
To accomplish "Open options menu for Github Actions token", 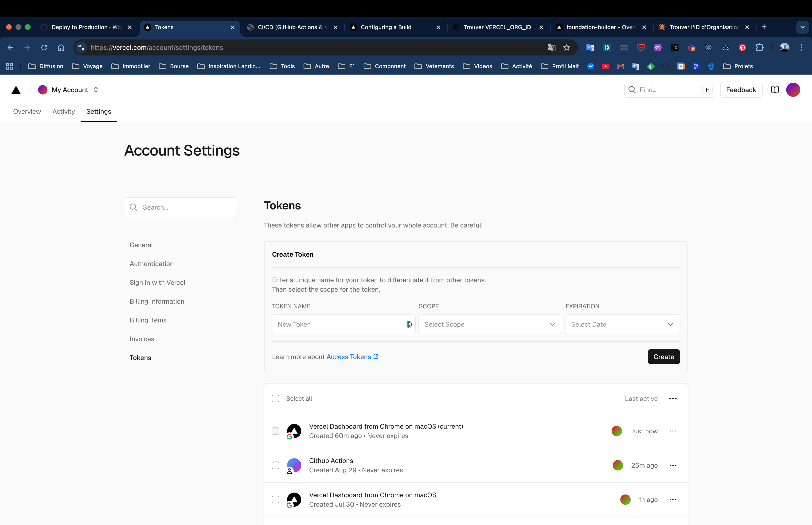I will point(673,465).
